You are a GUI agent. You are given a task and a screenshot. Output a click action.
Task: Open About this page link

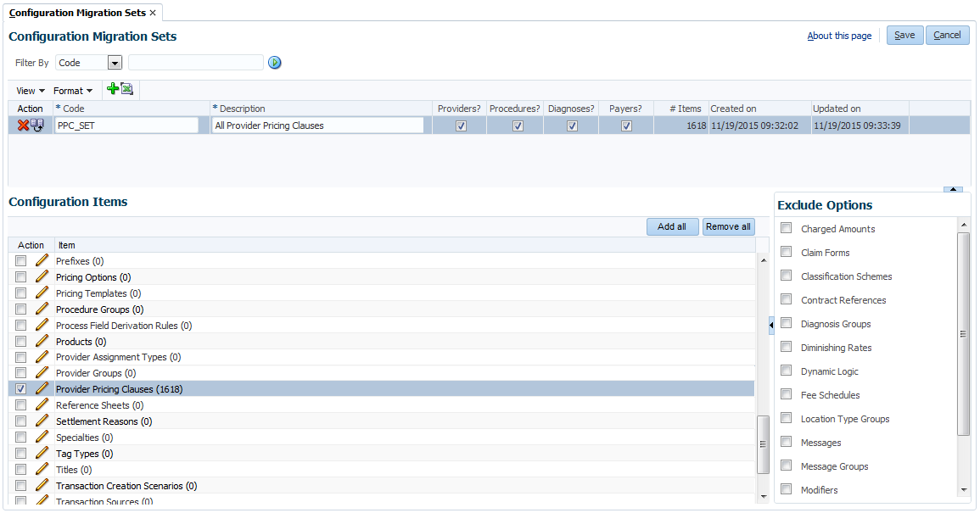coord(839,36)
